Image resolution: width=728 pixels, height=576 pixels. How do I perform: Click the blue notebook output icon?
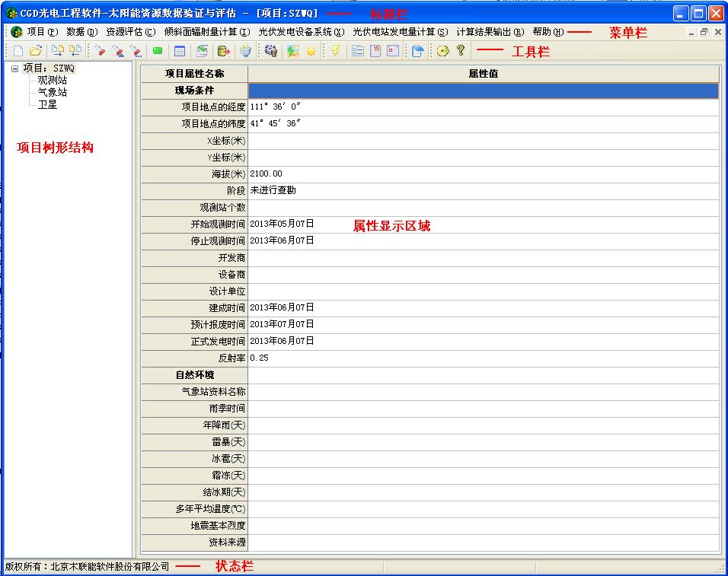tap(417, 51)
